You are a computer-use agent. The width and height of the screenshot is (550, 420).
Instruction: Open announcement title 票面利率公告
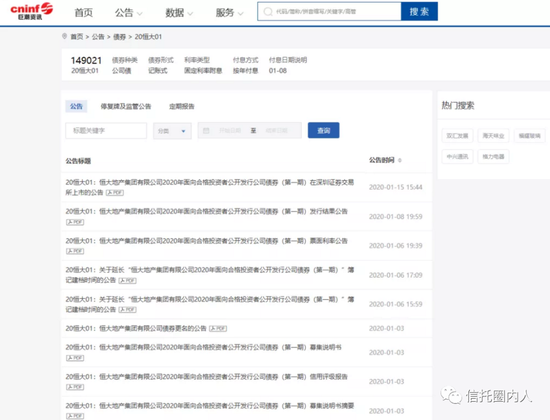(206, 241)
